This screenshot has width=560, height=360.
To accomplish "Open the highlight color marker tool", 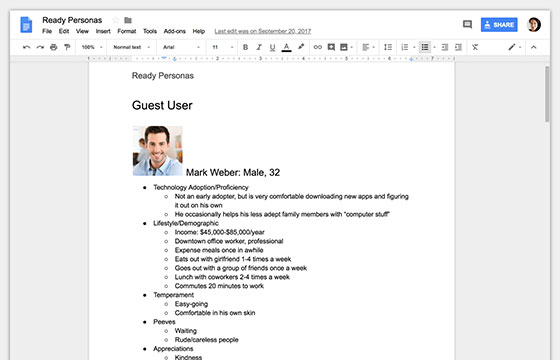I will (x=301, y=47).
